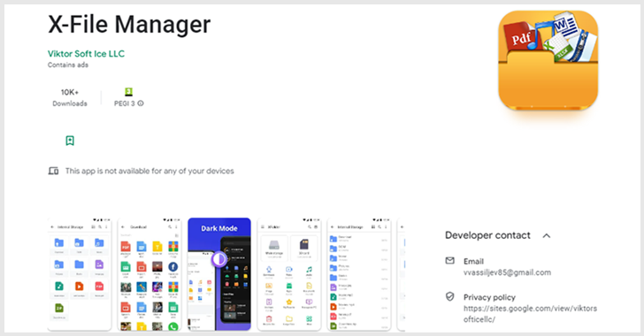Click the email envelope icon
The image size is (644, 336).
click(450, 261)
